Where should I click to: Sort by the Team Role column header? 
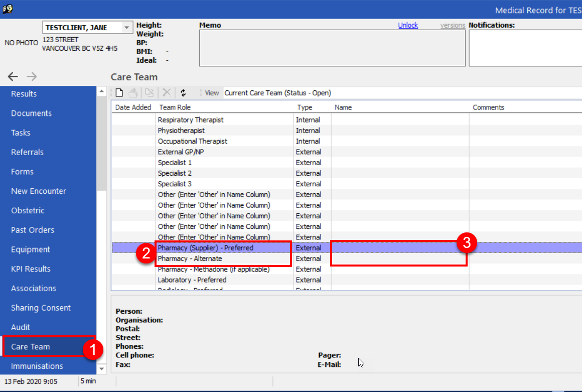pyautogui.click(x=175, y=107)
